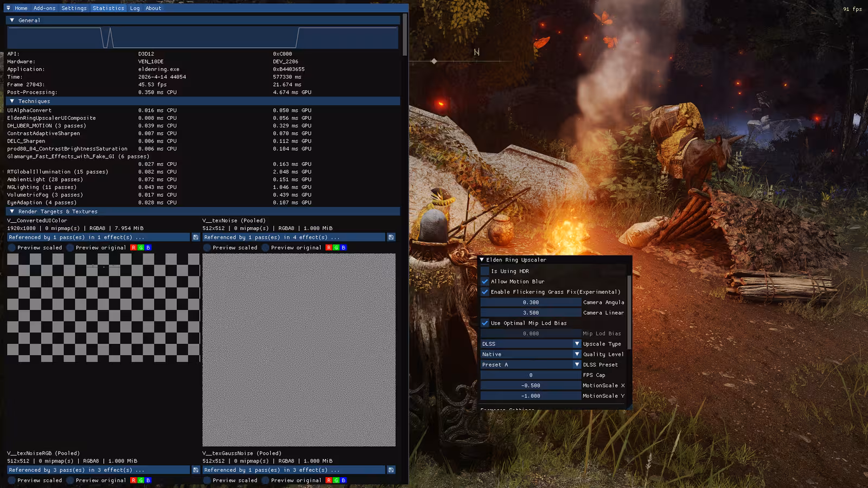Toggle red channel for V__texNoise preview
868x488 pixels.
pos(329,247)
